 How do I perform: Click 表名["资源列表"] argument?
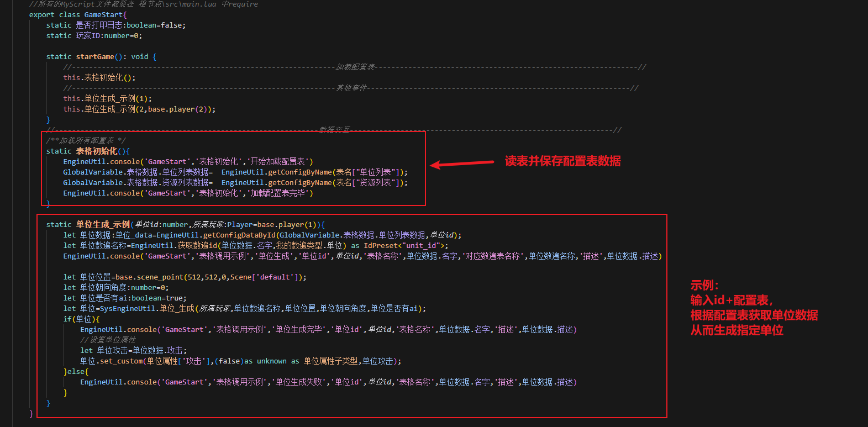(x=368, y=183)
